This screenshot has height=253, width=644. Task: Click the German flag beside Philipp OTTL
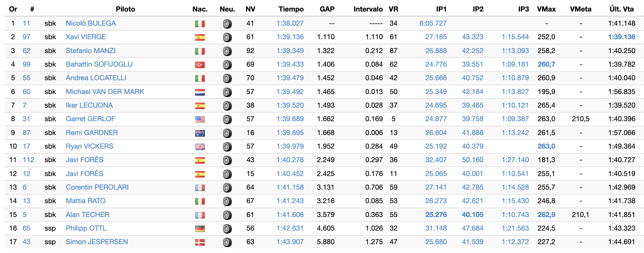(200, 229)
